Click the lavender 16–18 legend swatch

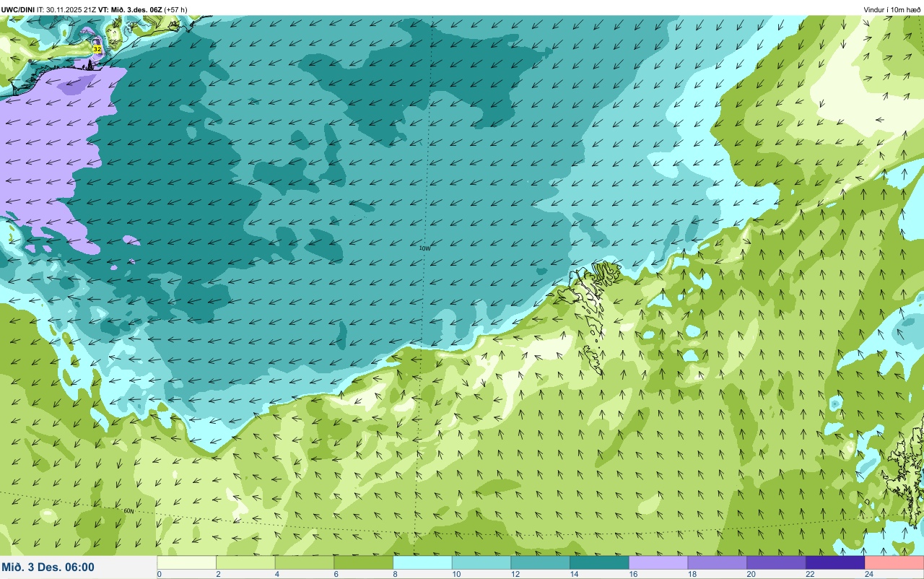pos(658,562)
